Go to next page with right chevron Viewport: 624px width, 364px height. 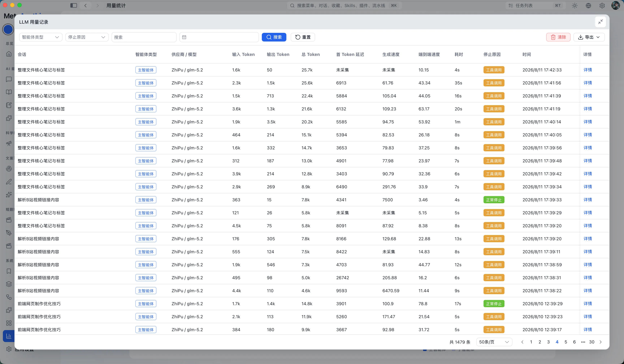pos(601,342)
